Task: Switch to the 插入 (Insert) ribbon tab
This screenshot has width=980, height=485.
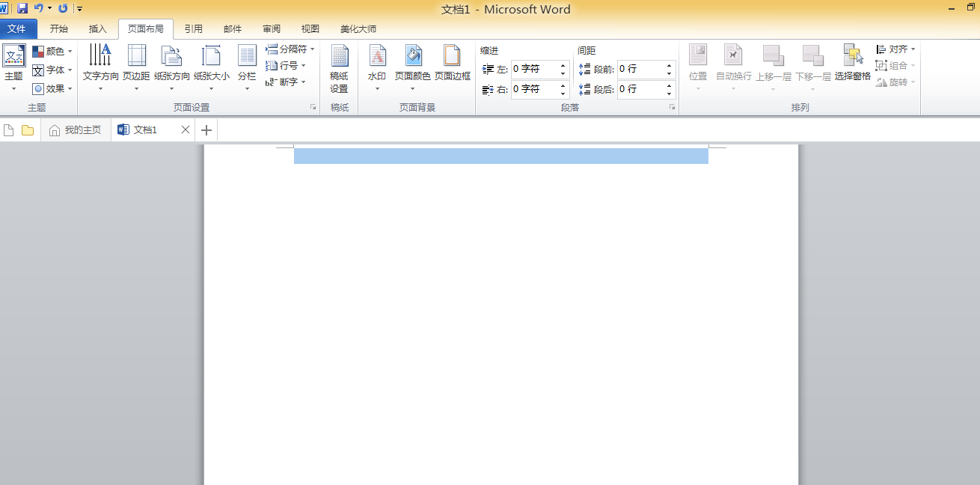Action: pos(98,28)
